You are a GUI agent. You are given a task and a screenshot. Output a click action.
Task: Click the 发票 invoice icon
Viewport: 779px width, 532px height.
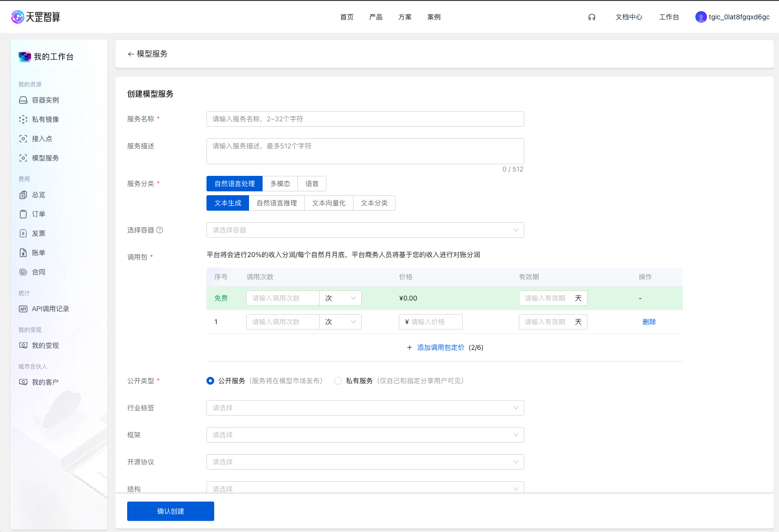point(23,233)
